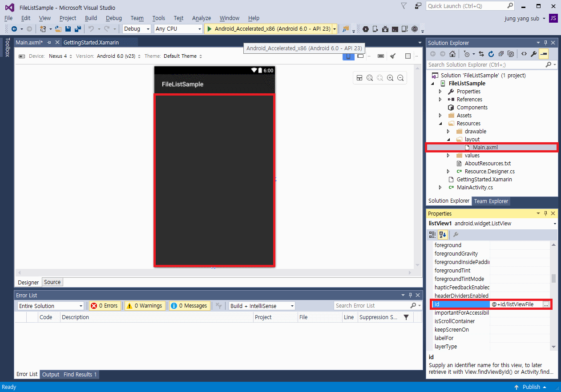Click the View Code icon in Solution Explorer
561x392 pixels.
pos(524,54)
